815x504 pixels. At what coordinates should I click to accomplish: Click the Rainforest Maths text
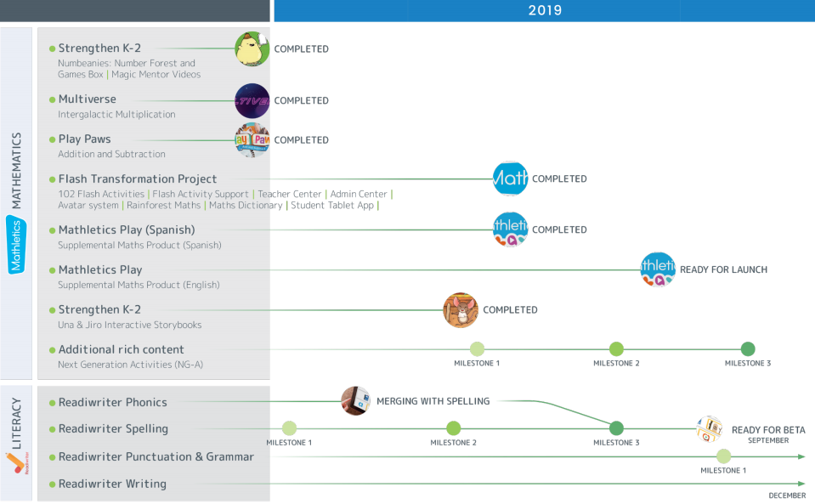(x=164, y=206)
